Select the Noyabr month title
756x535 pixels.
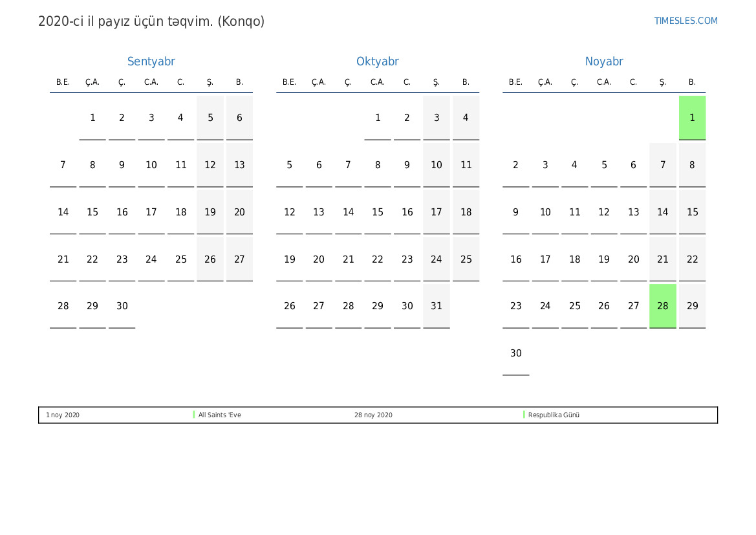[x=603, y=61]
